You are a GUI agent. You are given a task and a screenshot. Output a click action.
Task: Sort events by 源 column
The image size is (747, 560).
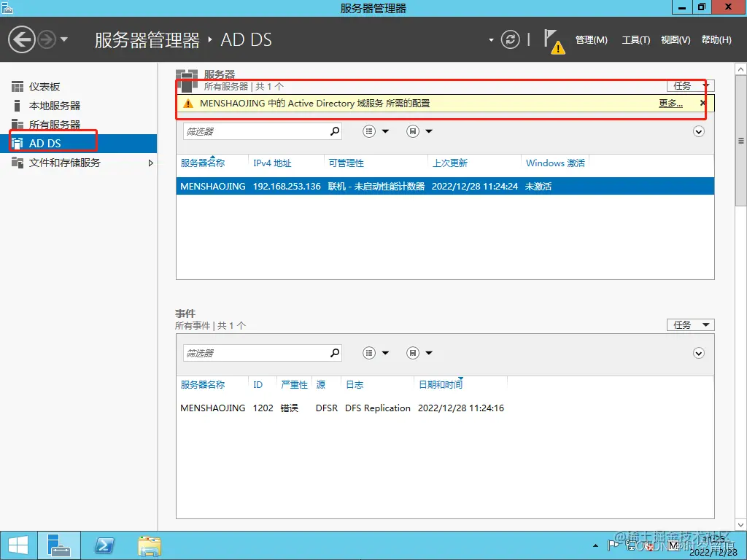[x=321, y=385]
